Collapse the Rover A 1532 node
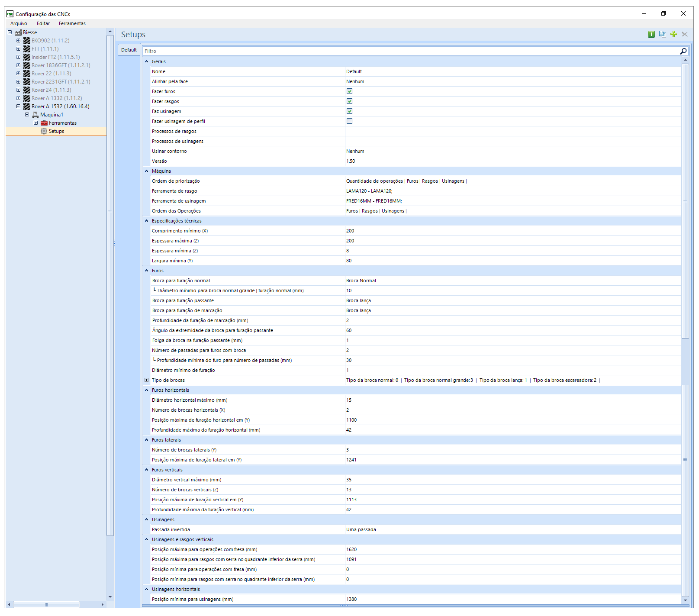This screenshot has height=616, width=699. click(x=18, y=106)
